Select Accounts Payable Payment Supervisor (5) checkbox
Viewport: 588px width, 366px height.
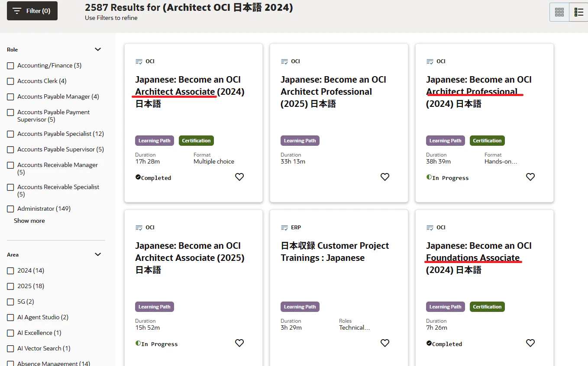pyautogui.click(x=10, y=112)
